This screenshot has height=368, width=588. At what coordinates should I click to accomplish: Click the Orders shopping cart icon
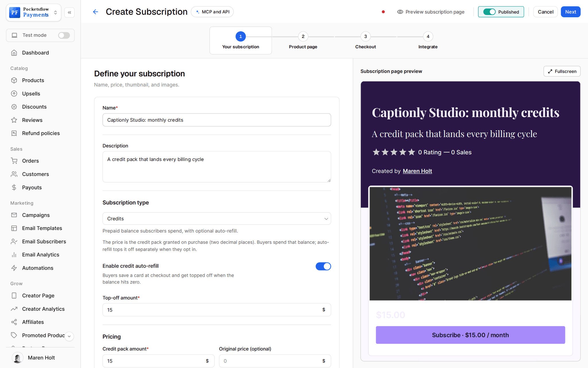[14, 161]
